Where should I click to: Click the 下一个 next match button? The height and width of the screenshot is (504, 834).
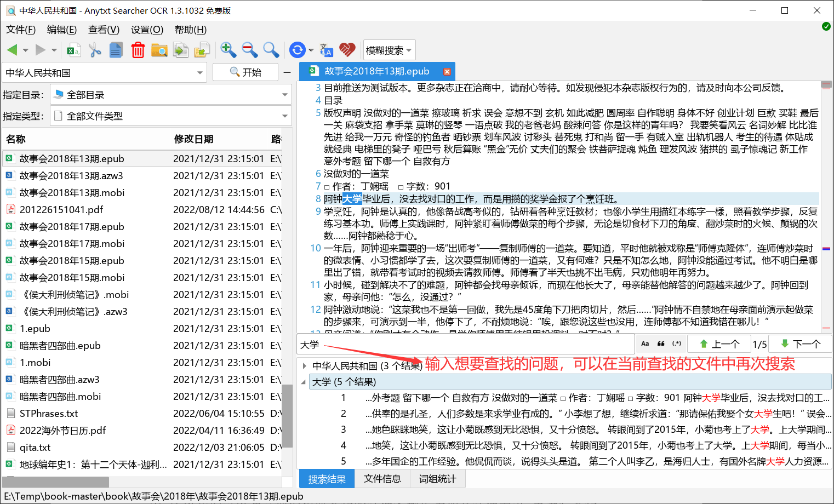pyautogui.click(x=801, y=344)
